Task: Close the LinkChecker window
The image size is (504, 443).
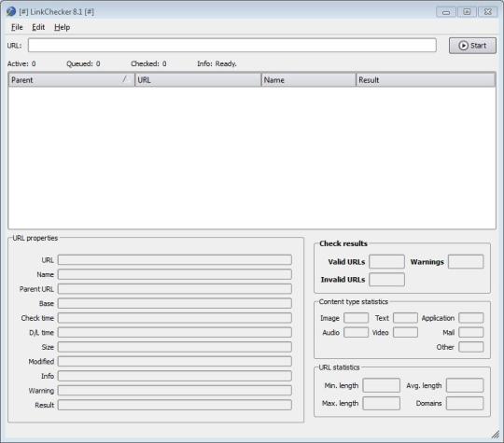Action: pos(487,12)
